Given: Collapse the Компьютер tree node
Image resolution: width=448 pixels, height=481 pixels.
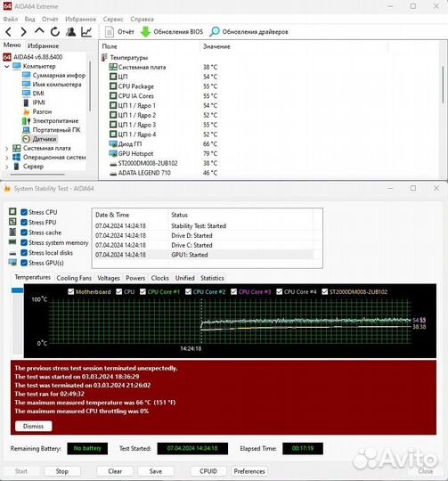Looking at the screenshot, I should pos(6,66).
